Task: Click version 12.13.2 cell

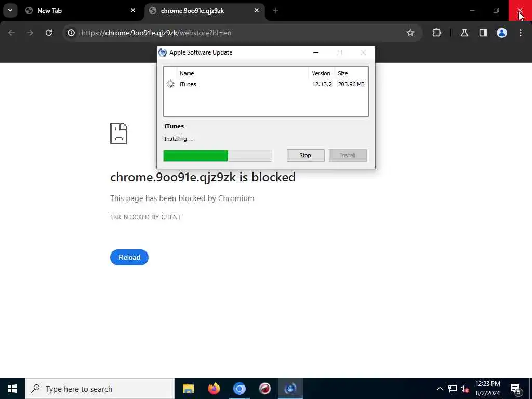Action: point(322,84)
